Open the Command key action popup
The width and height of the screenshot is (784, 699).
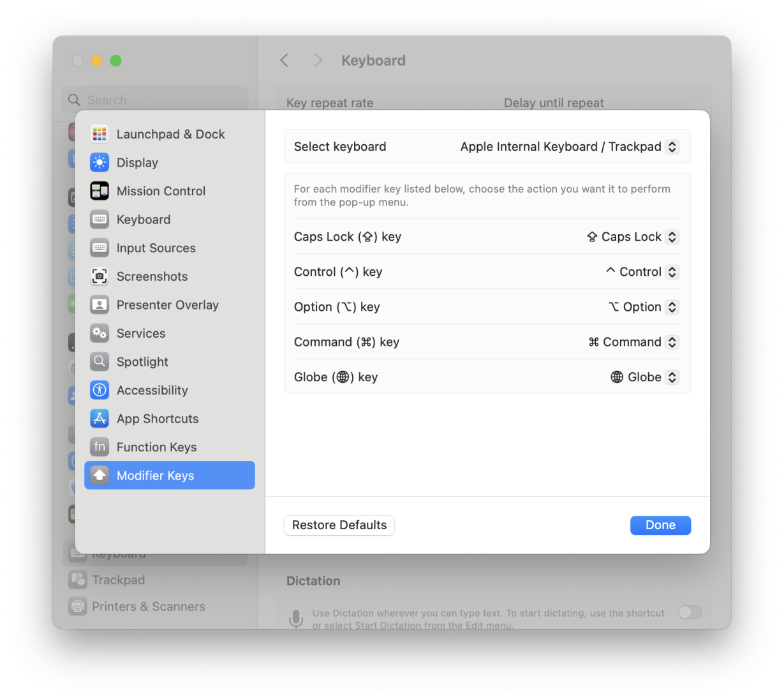[633, 342]
